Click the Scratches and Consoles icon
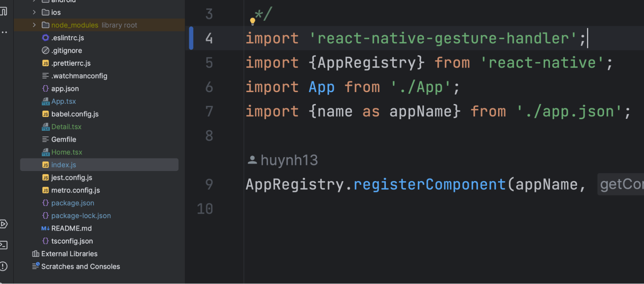This screenshot has width=644, height=284. [x=35, y=266]
